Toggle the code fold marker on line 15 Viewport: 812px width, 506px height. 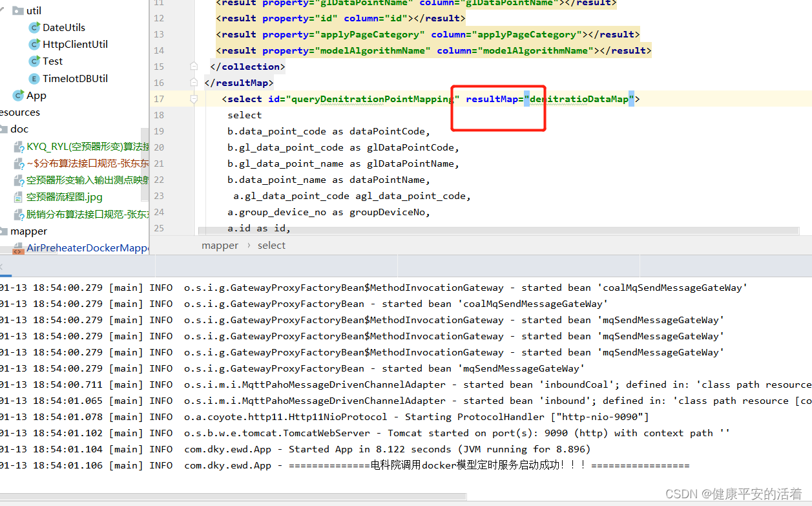(193, 66)
